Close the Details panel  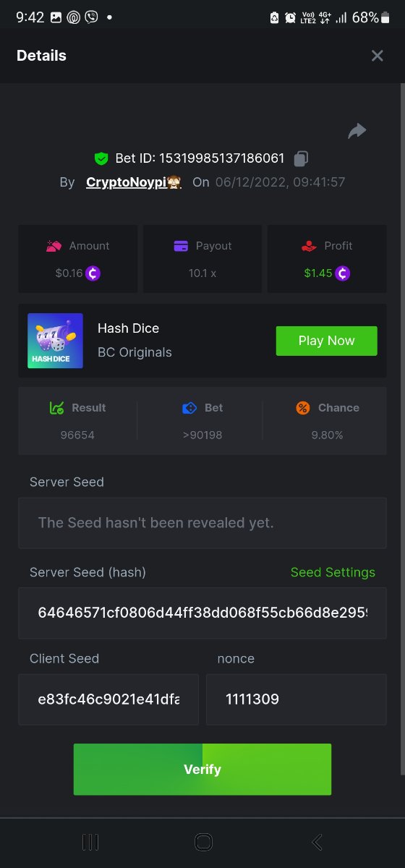coord(377,56)
